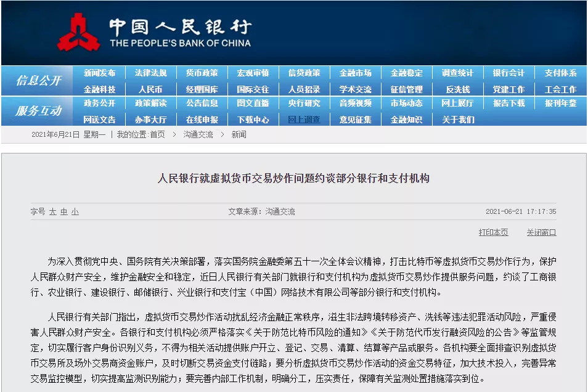
Task: Set font size to small 小
Action: tap(75, 211)
